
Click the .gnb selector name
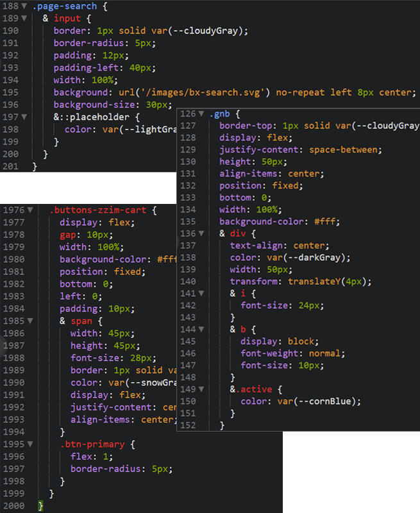click(219, 114)
